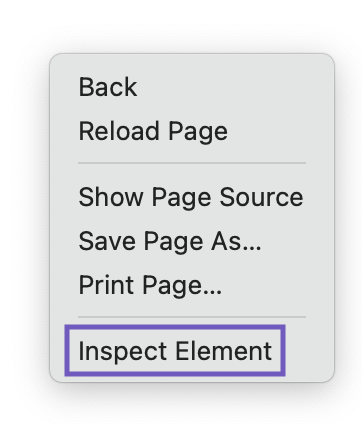Choose the Show Page Source command

pyautogui.click(x=192, y=197)
